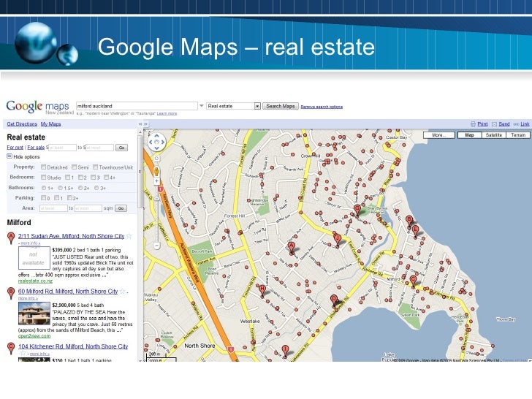Screen dimensions: 532x399
Task: Collapse the left panel with the double-left arrows
Action: (140, 124)
